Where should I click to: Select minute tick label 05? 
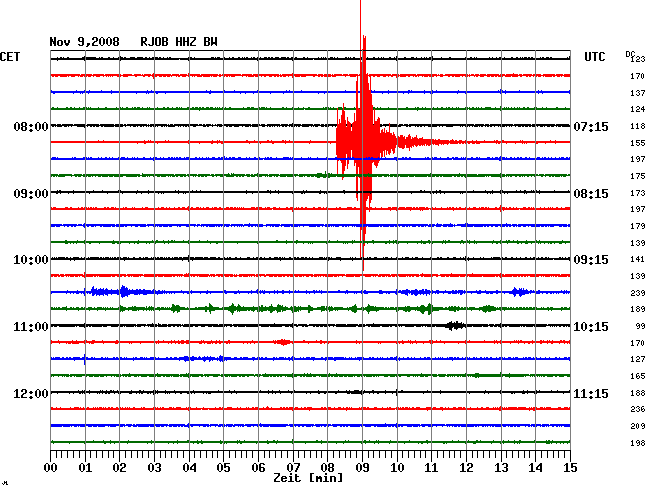click(x=223, y=467)
